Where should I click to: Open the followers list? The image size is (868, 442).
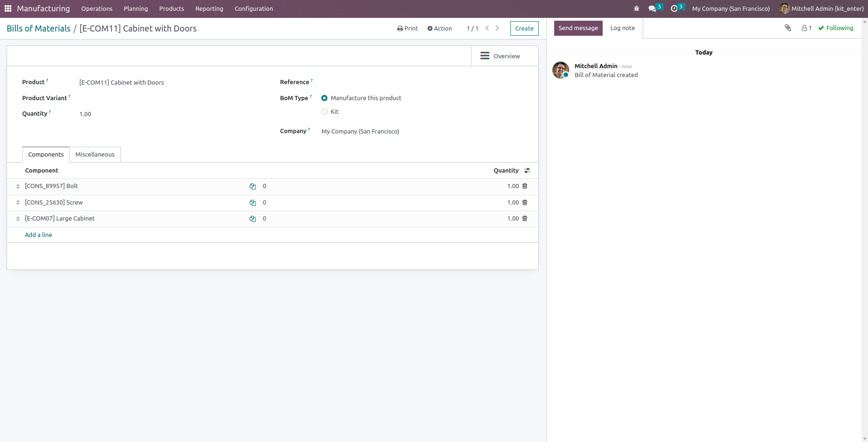pyautogui.click(x=806, y=28)
